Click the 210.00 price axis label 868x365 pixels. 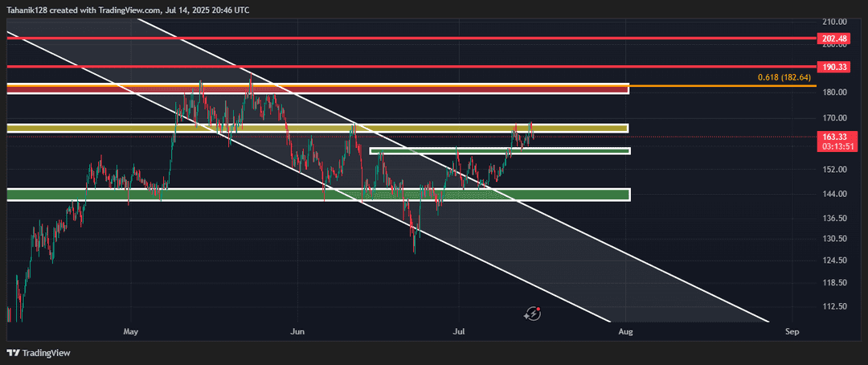pyautogui.click(x=835, y=23)
